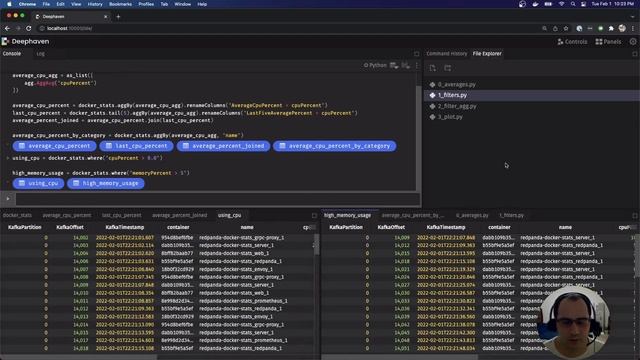Open the Bookmarks menu in menu bar

[x=120, y=4]
